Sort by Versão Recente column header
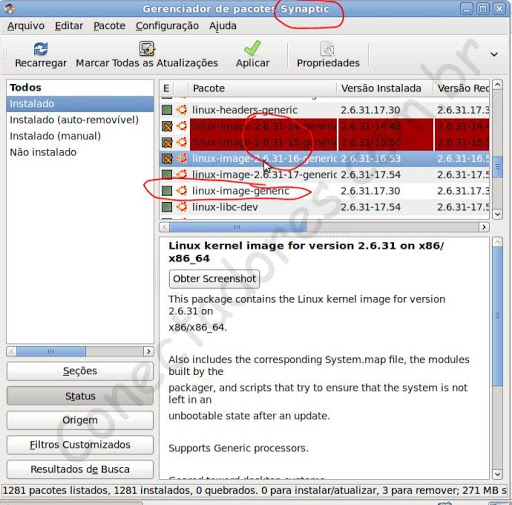The height and width of the screenshot is (505, 512). coord(462,88)
